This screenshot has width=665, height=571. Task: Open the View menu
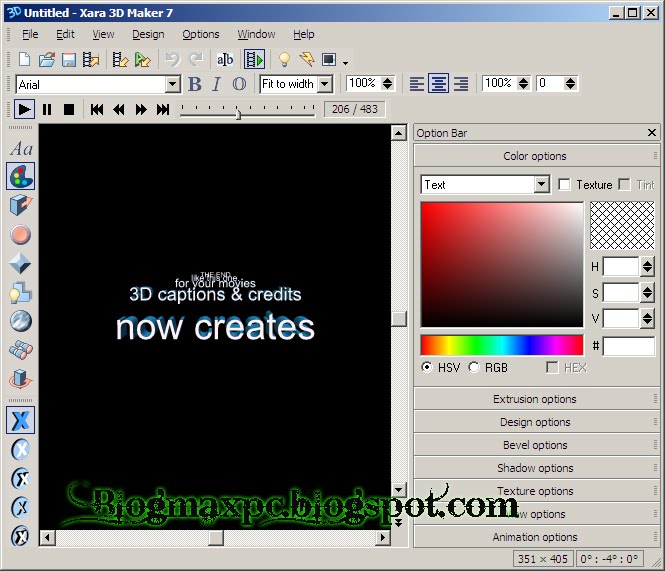[x=103, y=34]
